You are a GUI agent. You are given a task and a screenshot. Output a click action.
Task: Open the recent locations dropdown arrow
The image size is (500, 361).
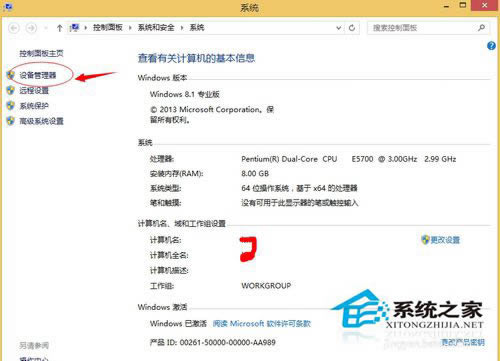[x=45, y=28]
